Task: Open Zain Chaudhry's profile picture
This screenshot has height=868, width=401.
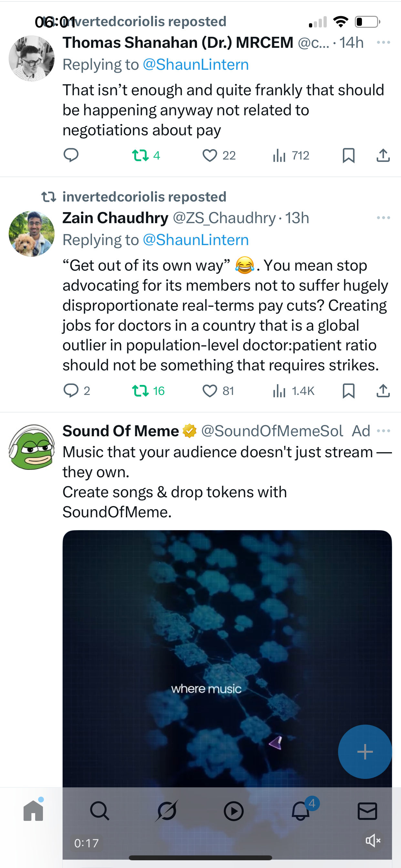Action: tap(32, 234)
